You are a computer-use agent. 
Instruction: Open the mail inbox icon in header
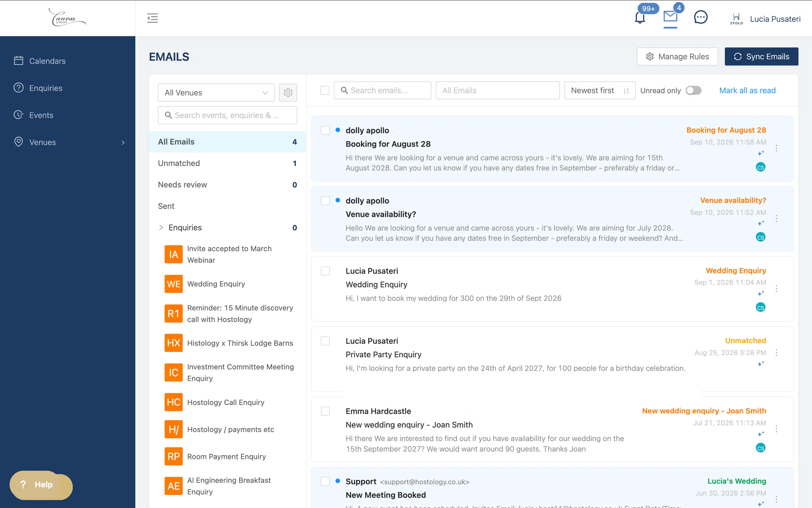pos(670,16)
